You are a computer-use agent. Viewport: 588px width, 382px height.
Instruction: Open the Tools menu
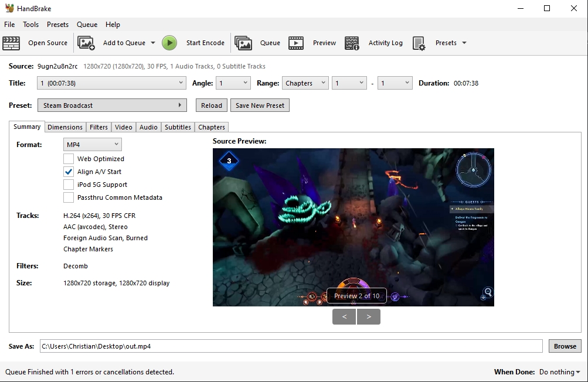click(x=30, y=25)
